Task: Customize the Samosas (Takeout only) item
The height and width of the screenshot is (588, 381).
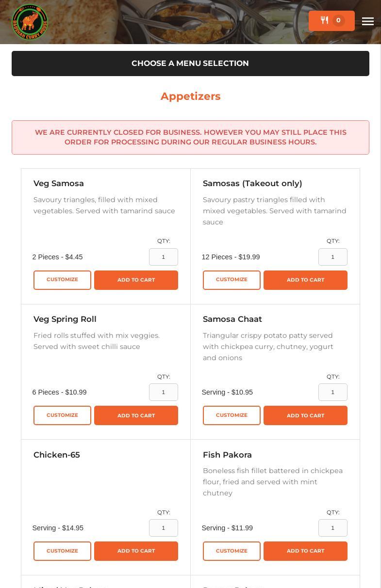Action: [x=232, y=280]
